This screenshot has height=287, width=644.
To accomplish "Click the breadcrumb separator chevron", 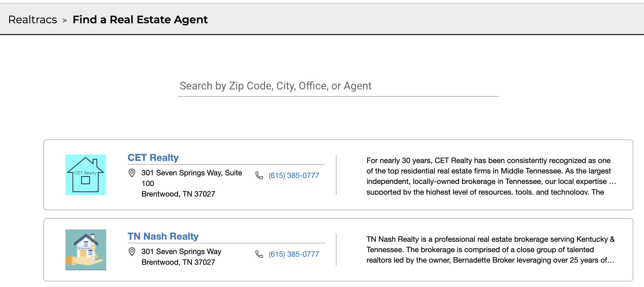I will click(65, 20).
